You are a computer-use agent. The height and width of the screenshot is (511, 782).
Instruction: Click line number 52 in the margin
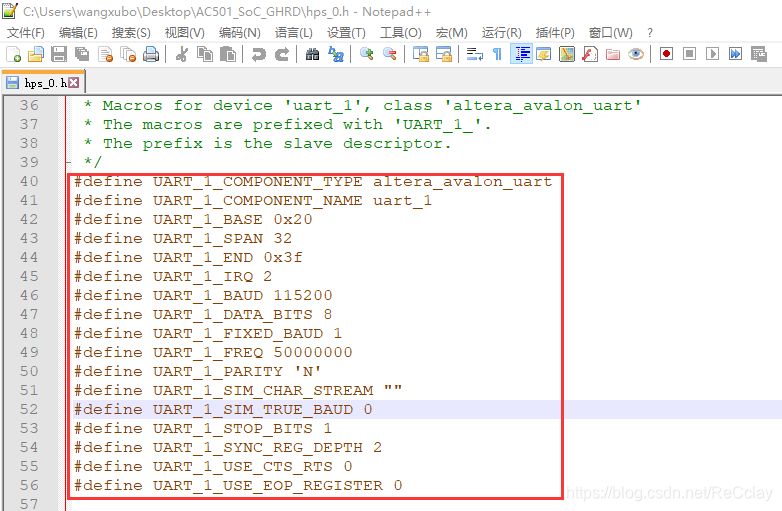point(29,409)
